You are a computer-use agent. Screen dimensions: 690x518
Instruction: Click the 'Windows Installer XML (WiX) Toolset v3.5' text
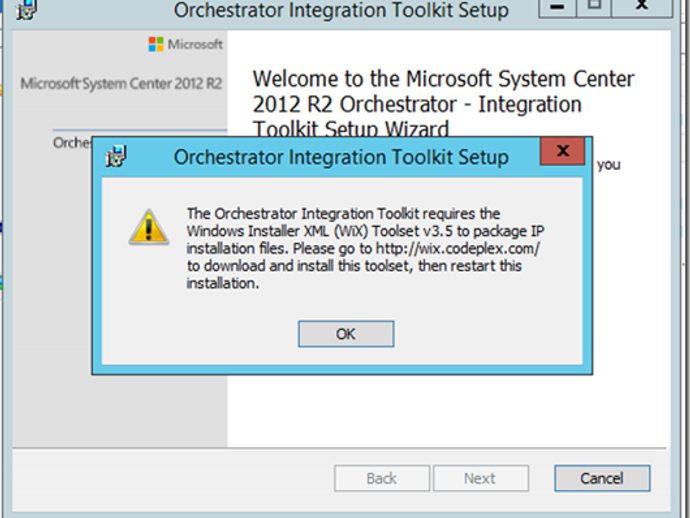tap(319, 231)
